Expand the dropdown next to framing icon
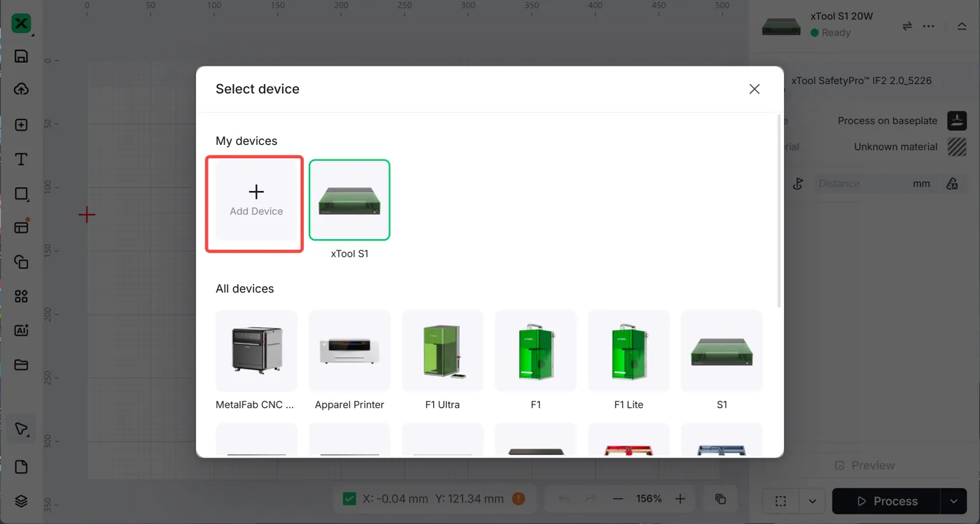Viewport: 980px width, 524px height. [x=812, y=501]
